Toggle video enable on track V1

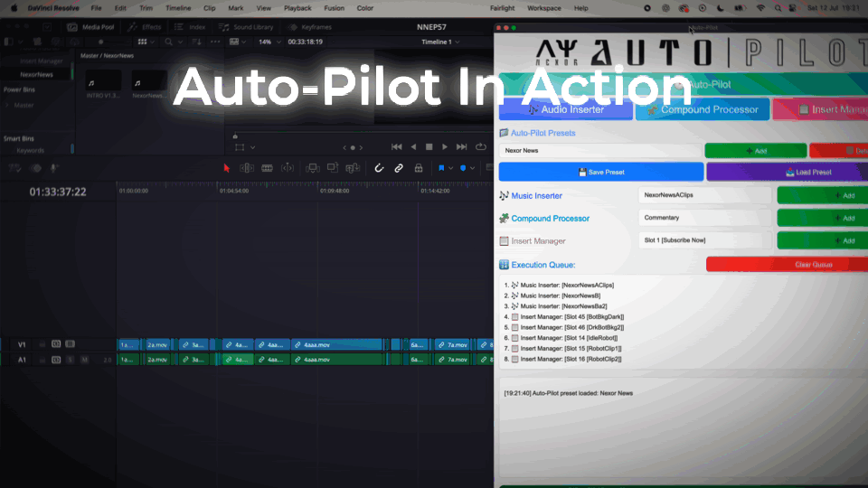(x=70, y=344)
